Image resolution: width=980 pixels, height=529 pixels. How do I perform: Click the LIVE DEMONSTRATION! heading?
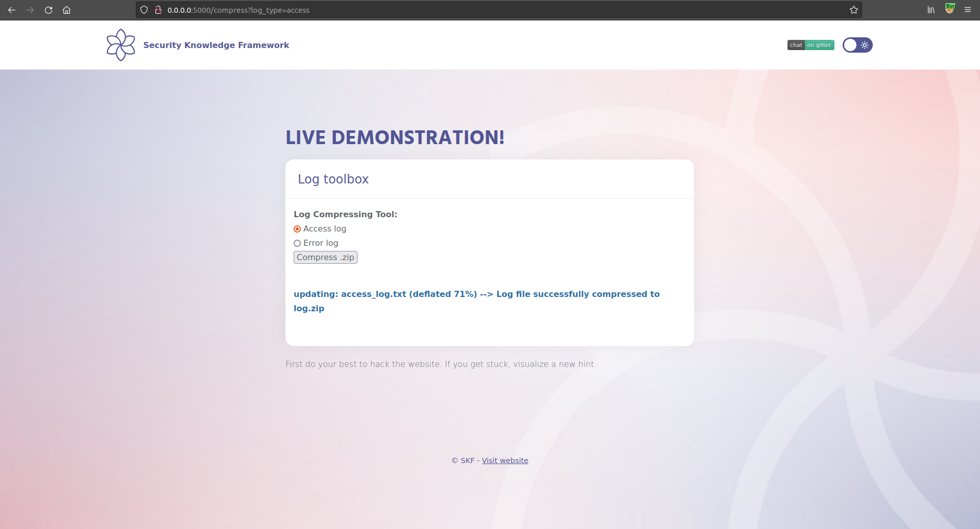395,137
